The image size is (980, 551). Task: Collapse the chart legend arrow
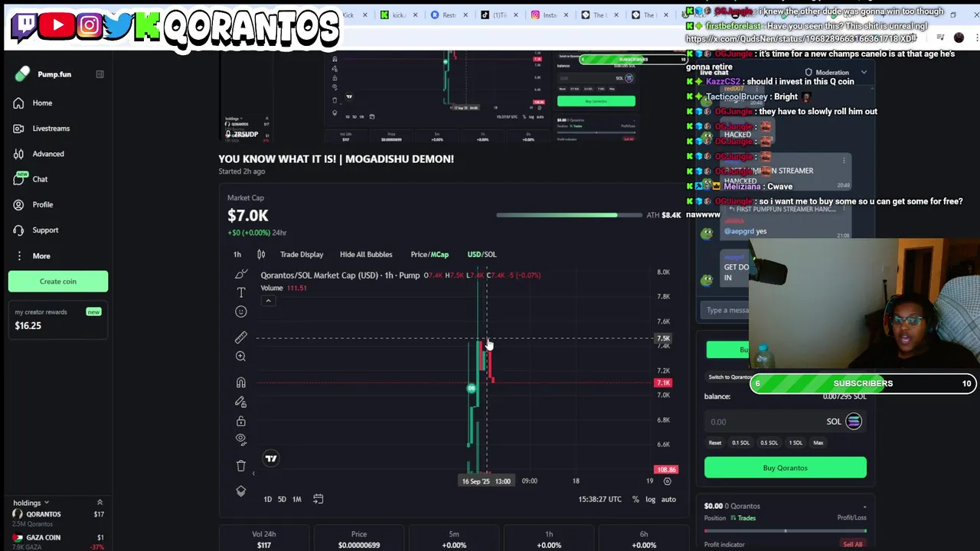click(x=268, y=301)
